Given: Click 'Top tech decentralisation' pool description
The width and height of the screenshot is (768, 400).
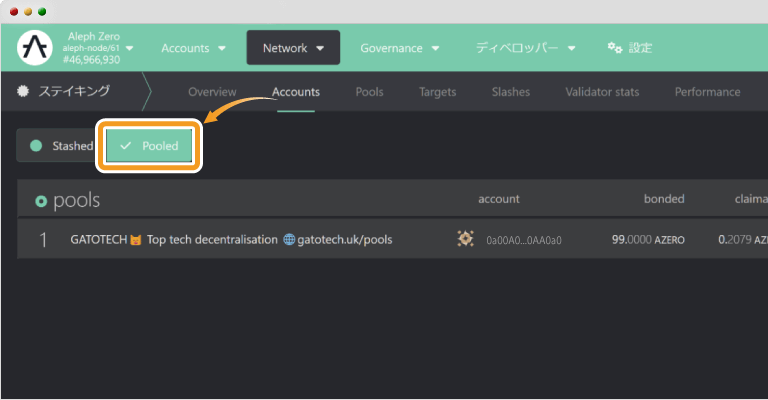Looking at the screenshot, I should point(212,239).
